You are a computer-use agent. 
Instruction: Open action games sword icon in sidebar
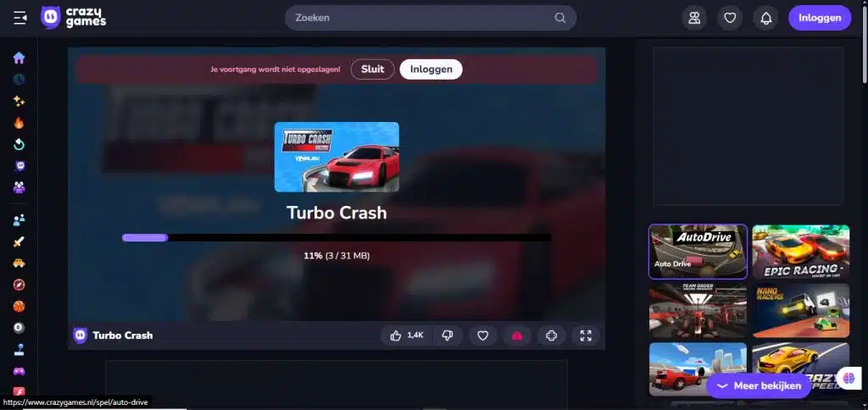click(x=19, y=241)
